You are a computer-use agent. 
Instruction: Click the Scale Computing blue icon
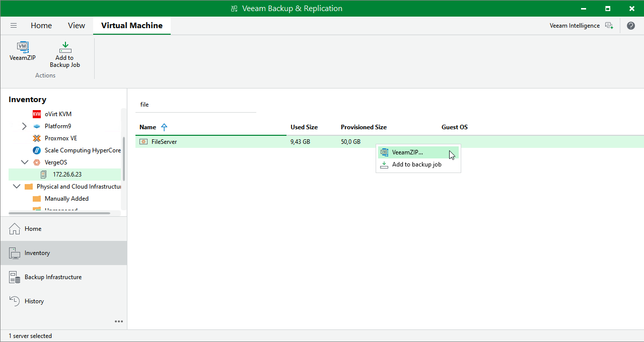(x=37, y=150)
